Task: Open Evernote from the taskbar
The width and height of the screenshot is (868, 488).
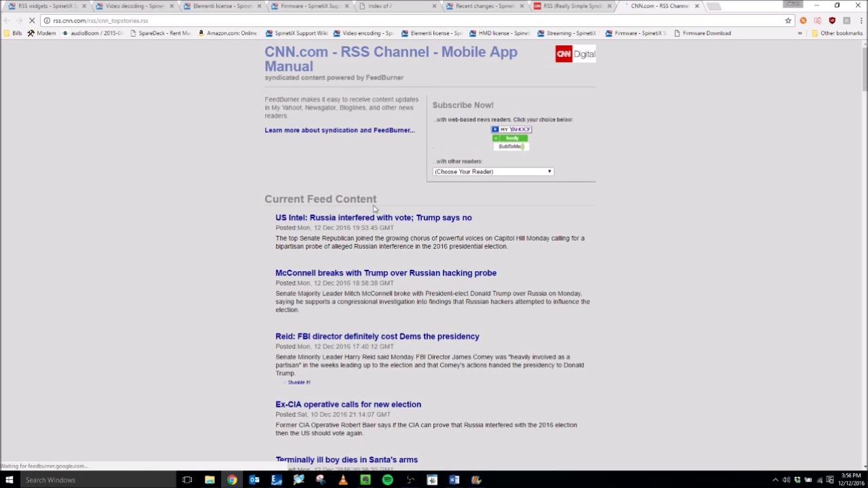Action: click(x=366, y=480)
